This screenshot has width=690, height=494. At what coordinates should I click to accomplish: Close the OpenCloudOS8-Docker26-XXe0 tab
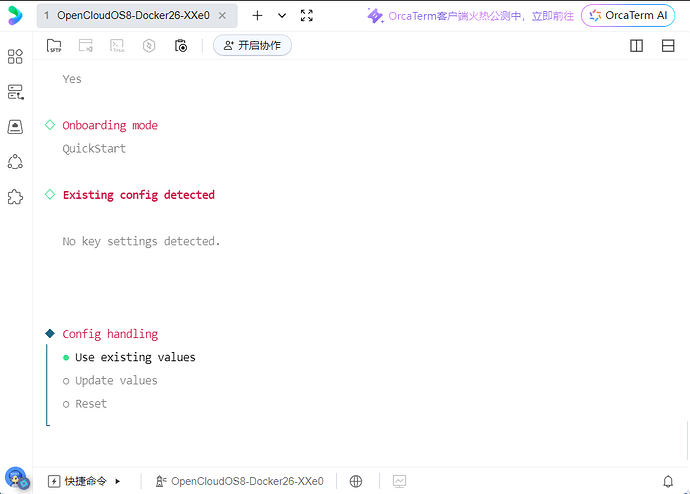pos(223,15)
